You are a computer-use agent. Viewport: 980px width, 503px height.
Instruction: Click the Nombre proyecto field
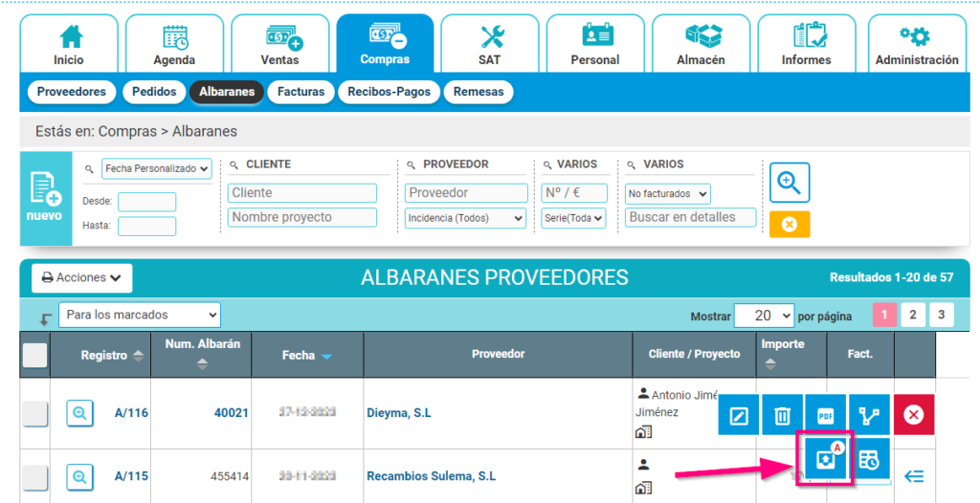coord(302,217)
